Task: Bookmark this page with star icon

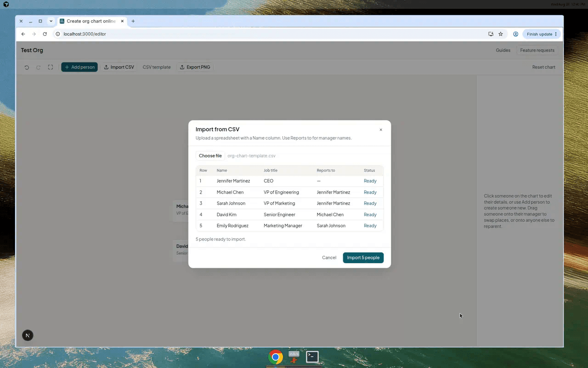Action: pos(501,34)
